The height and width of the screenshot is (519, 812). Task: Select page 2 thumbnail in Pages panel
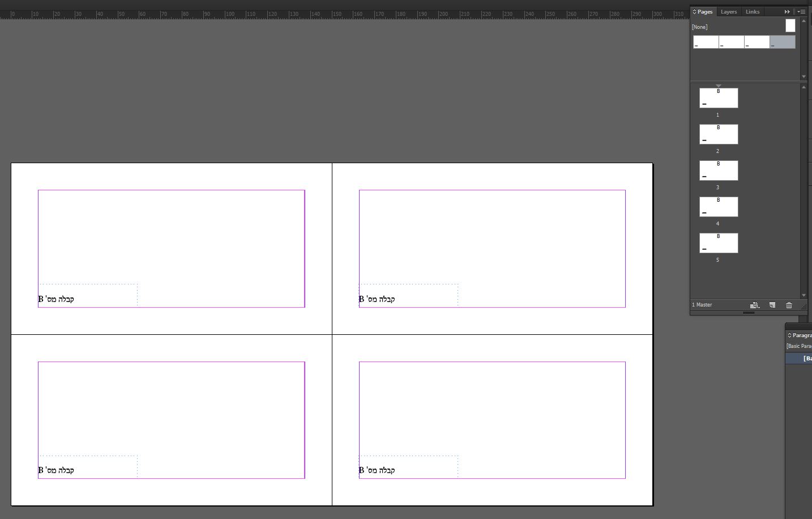tap(719, 134)
